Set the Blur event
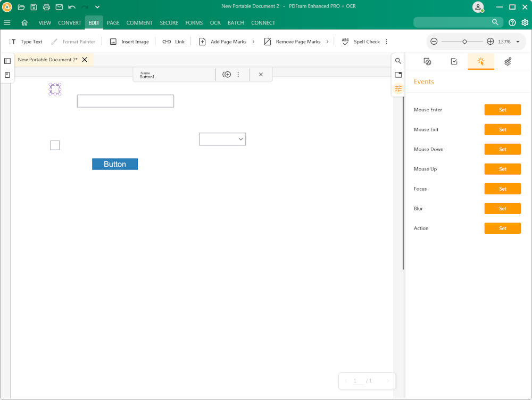532x400 pixels. coord(503,208)
